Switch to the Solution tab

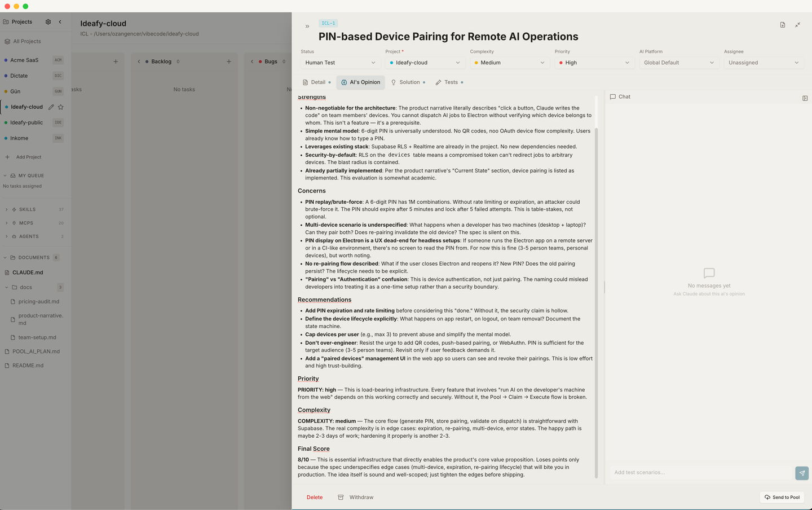(x=408, y=82)
